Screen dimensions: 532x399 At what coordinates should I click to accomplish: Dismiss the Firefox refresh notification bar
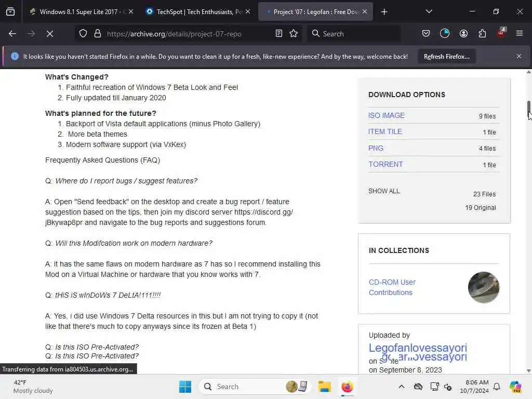[519, 56]
